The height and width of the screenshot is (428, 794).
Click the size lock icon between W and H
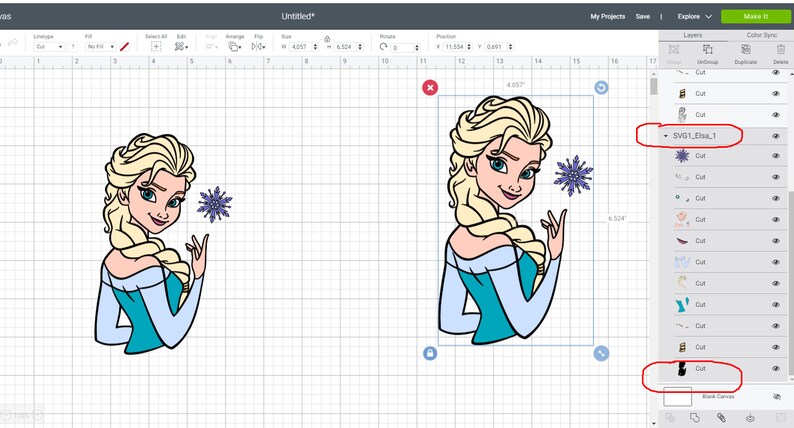point(327,39)
